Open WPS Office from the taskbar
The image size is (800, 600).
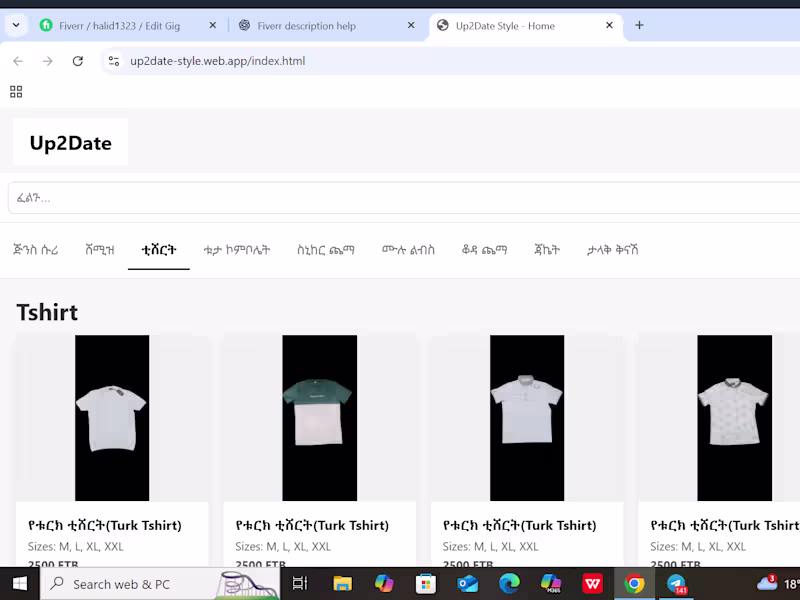pyautogui.click(x=592, y=584)
